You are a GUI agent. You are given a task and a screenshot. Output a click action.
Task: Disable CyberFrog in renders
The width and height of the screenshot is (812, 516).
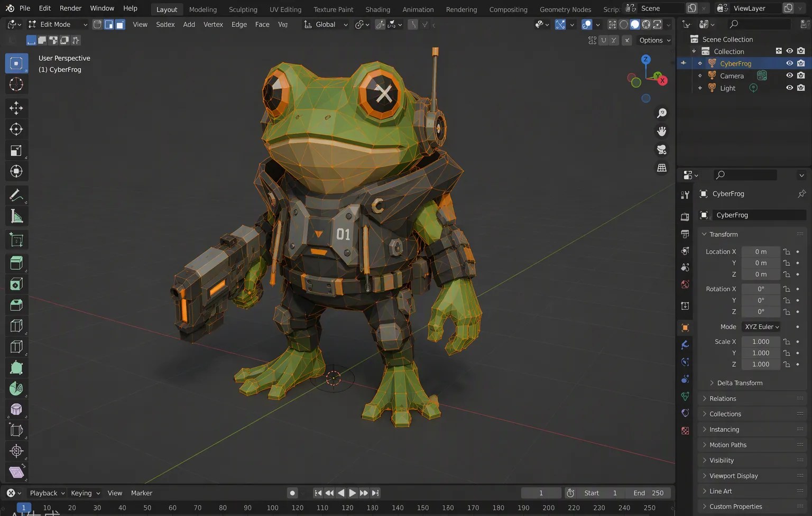pyautogui.click(x=801, y=63)
